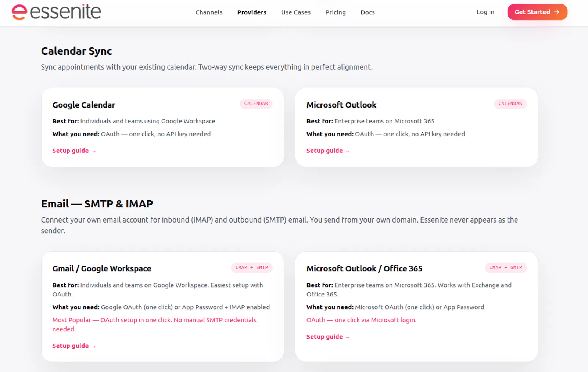Viewport: 588px width, 372px height.
Task: Click the CALENDAR badge on Microsoft Outlook card
Action: (510, 104)
